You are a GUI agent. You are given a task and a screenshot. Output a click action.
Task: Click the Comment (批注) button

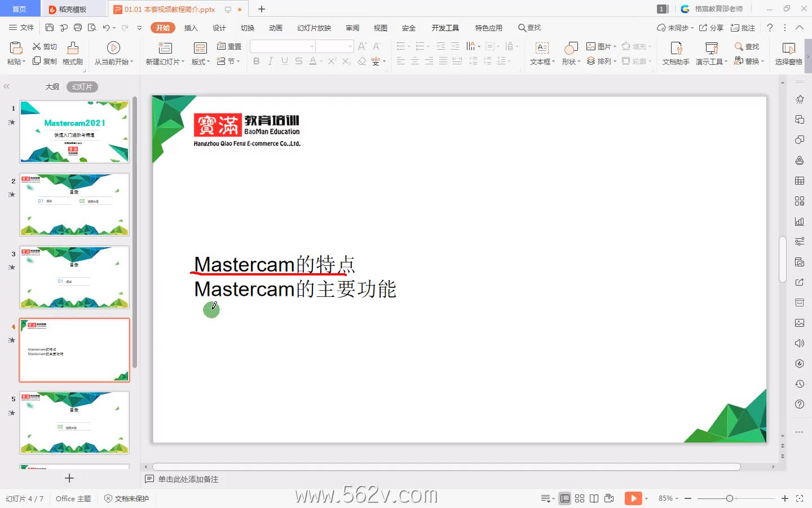743,28
